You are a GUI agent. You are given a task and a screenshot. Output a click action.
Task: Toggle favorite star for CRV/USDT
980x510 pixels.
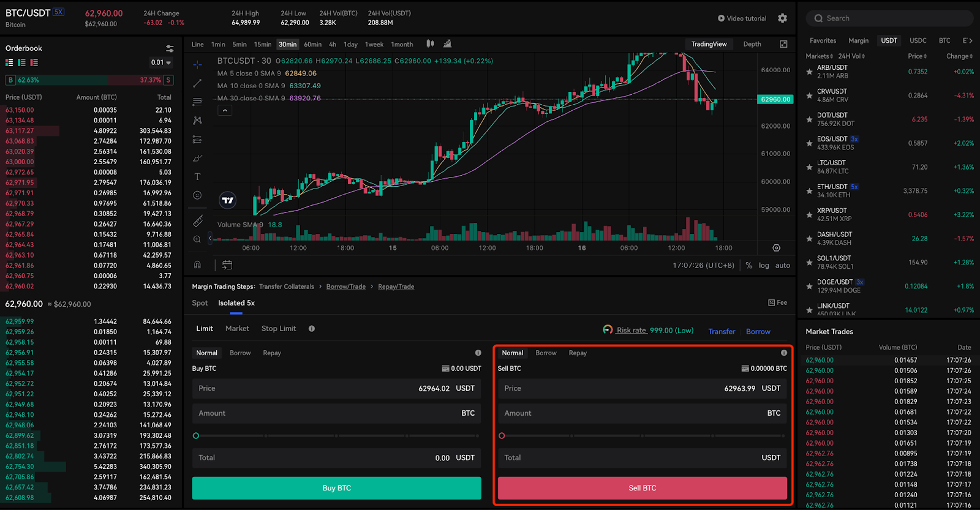point(809,96)
